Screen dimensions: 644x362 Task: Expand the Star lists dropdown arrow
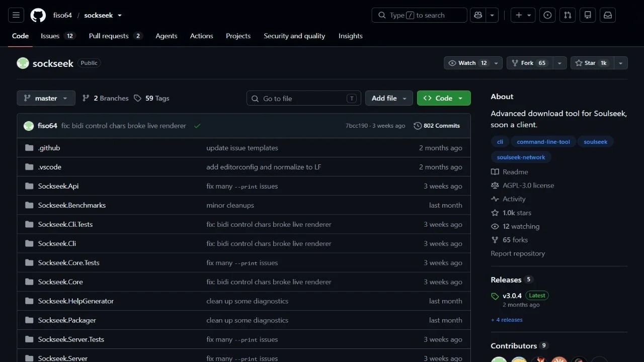(x=620, y=63)
